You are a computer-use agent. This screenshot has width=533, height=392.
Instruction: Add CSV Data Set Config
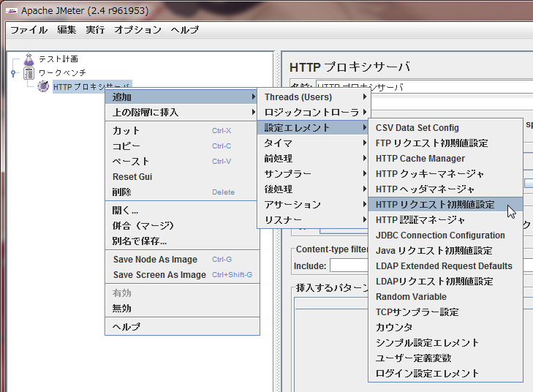[x=445, y=128]
